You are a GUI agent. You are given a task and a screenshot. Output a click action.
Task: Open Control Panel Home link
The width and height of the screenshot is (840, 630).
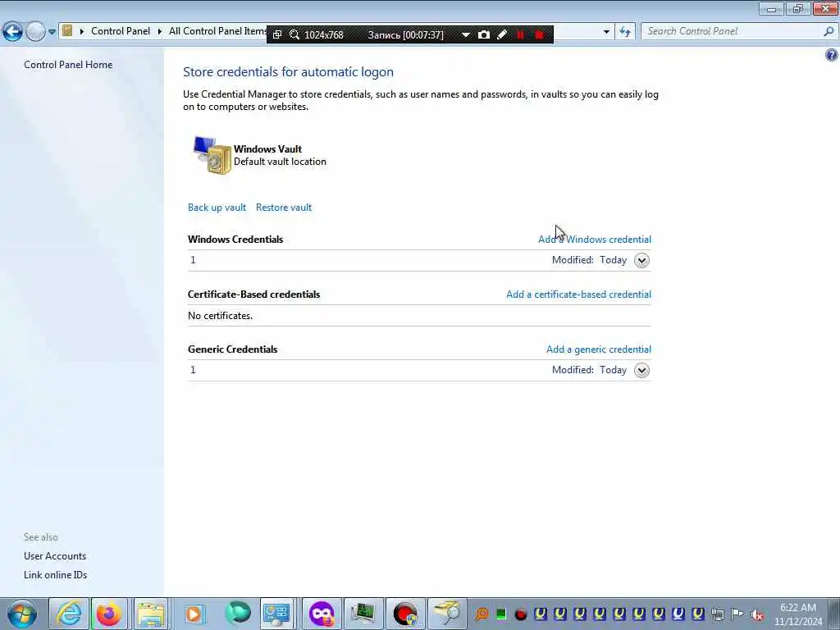coord(68,64)
